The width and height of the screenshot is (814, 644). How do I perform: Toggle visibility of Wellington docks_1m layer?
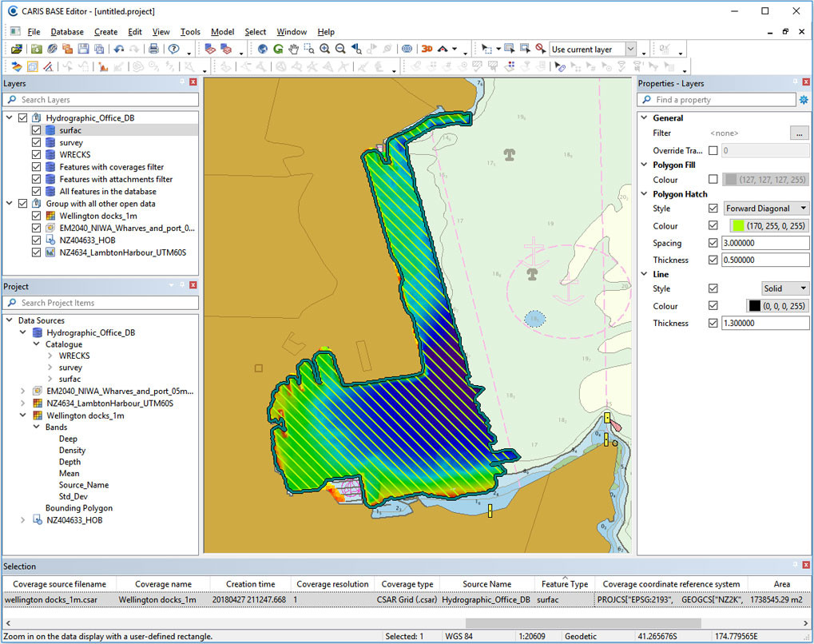(36, 216)
